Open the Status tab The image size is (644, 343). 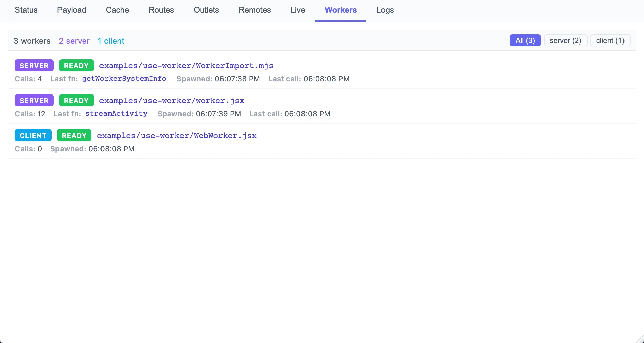pyautogui.click(x=26, y=10)
